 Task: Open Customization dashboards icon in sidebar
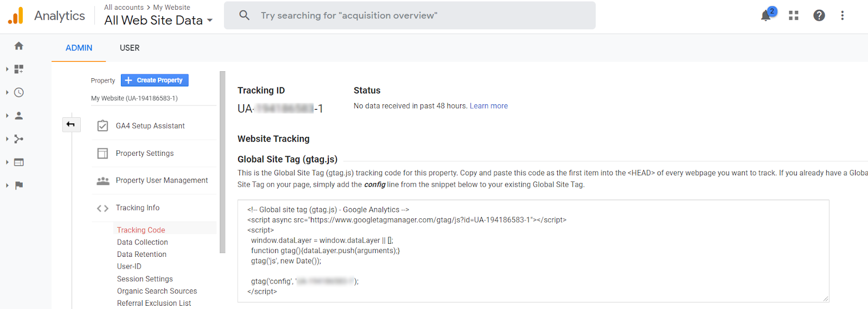[19, 69]
